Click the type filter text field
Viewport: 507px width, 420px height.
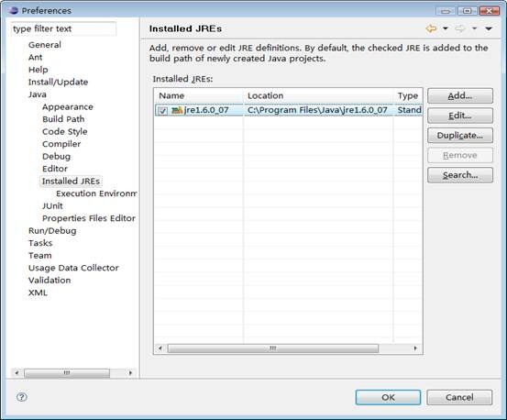tap(63, 28)
